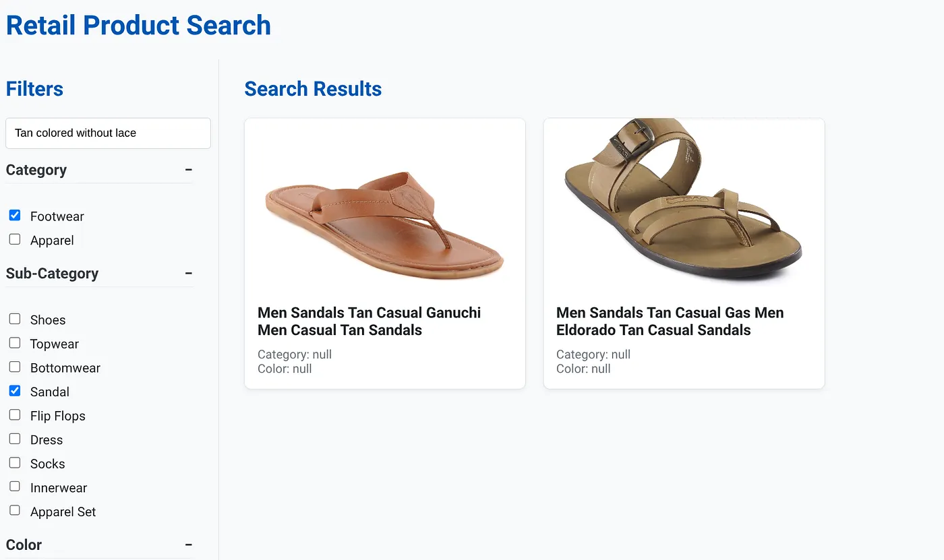The width and height of the screenshot is (944, 560).
Task: Toggle the Innerwear checkbox
Action: coord(15,487)
